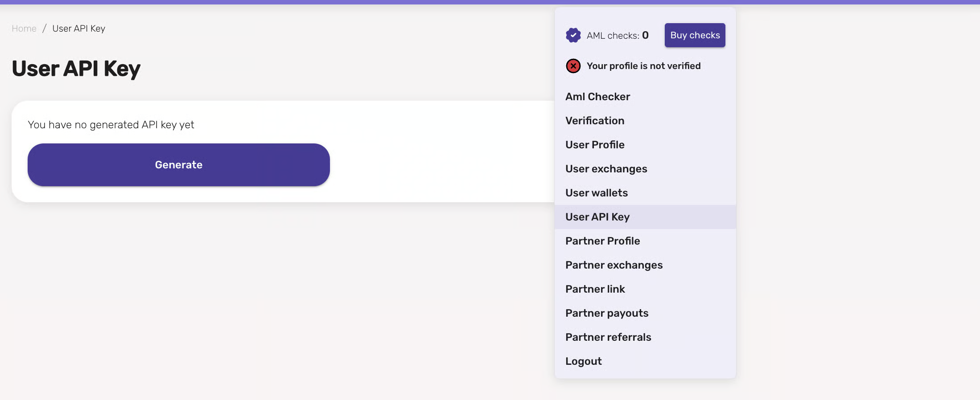This screenshot has height=400, width=980.
Task: Open Partner Profile from the menu
Action: (x=602, y=241)
